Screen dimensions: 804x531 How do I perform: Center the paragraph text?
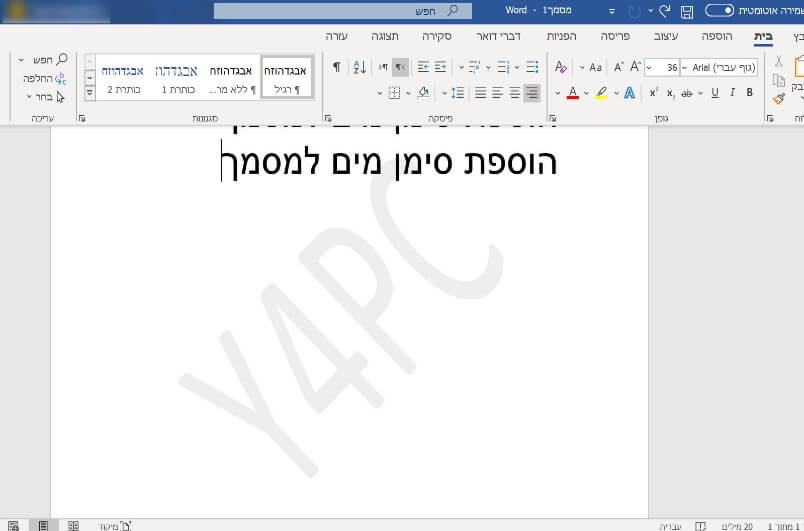click(515, 93)
